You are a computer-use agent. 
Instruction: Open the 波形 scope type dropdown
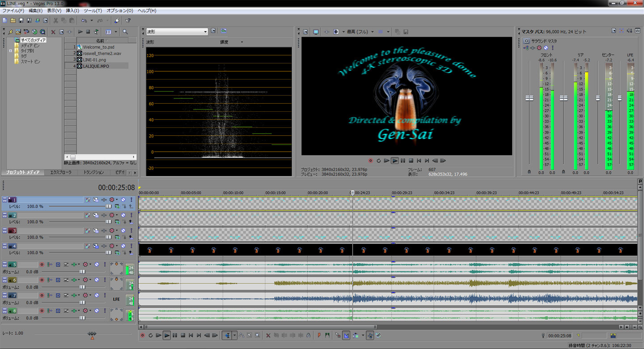coord(177,32)
